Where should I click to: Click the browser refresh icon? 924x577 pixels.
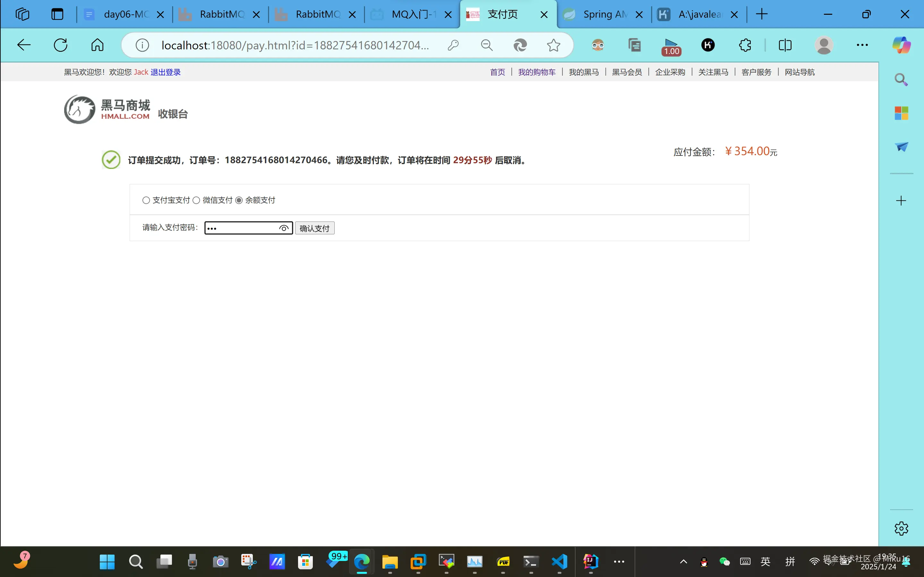coord(60,45)
